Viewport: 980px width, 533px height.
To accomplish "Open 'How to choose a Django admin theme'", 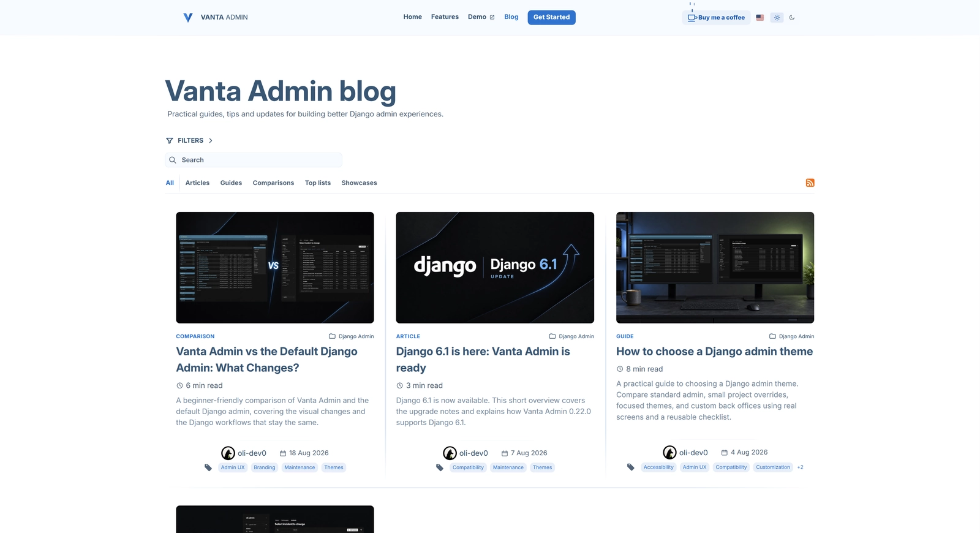I will click(715, 352).
